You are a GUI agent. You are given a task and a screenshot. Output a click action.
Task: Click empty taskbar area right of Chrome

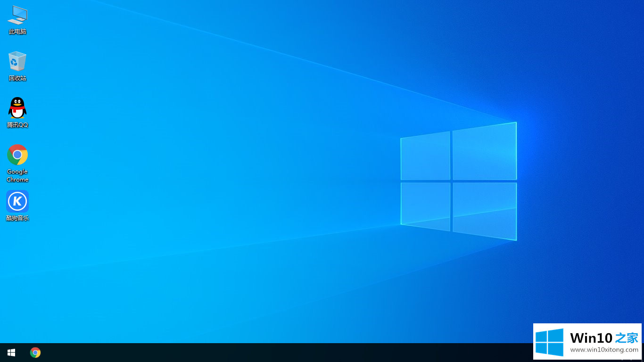(x=236, y=353)
